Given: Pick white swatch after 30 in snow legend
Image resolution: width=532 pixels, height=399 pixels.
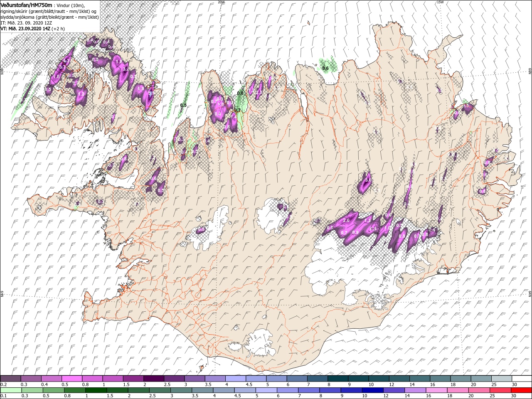Looking at the screenshot, I should [x=521, y=379].
